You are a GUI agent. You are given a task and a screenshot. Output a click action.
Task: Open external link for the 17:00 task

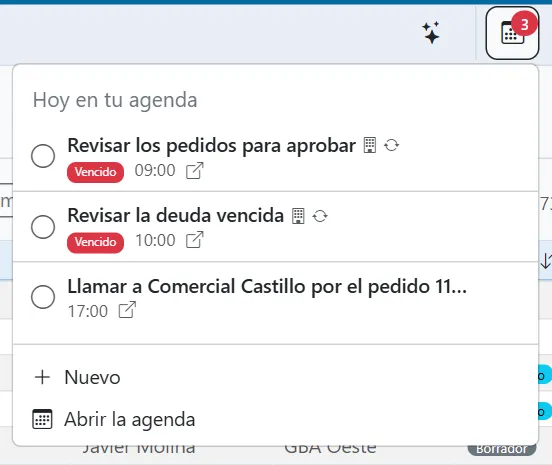click(x=127, y=310)
